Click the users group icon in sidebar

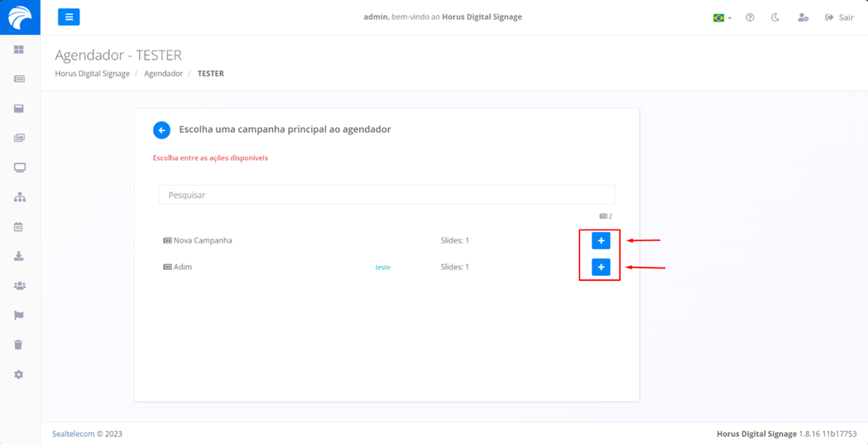coord(19,286)
